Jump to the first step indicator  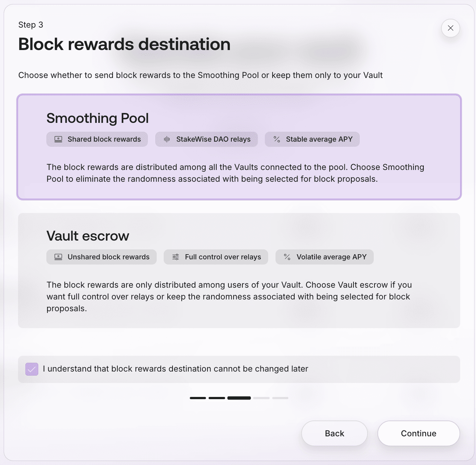198,398
